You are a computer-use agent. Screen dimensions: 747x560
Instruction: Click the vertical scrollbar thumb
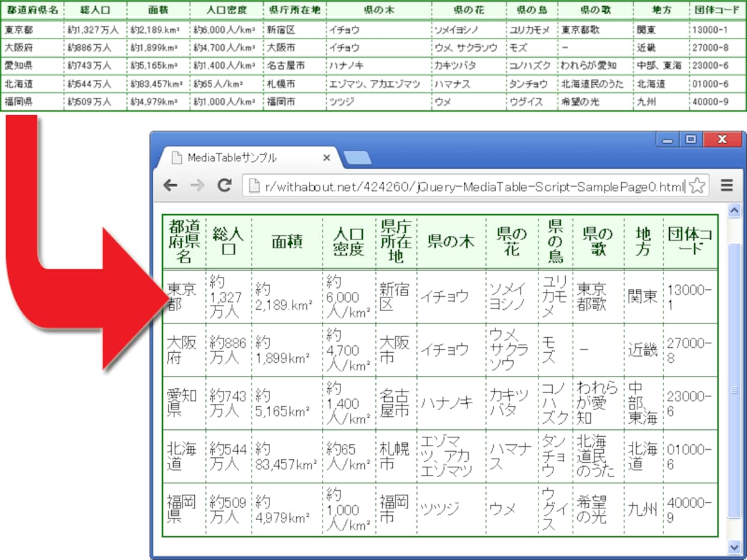click(x=735, y=381)
